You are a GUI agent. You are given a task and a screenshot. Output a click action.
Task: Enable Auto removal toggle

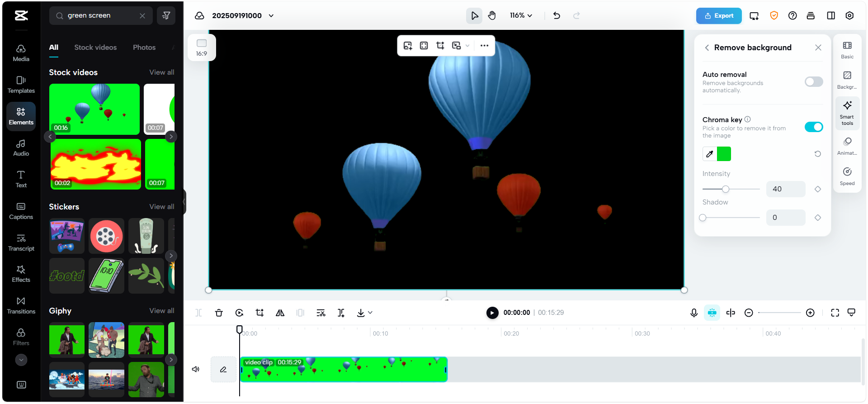[x=813, y=82]
